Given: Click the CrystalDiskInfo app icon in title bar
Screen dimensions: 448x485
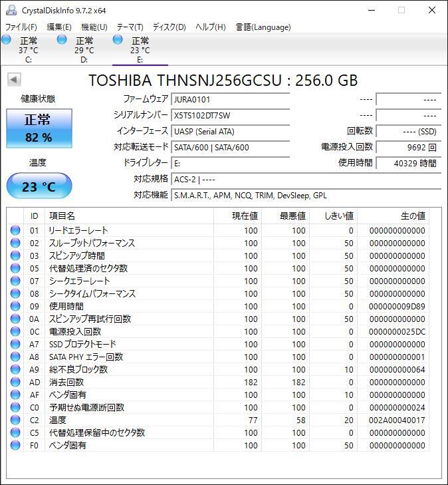Looking at the screenshot, I should point(11,10).
